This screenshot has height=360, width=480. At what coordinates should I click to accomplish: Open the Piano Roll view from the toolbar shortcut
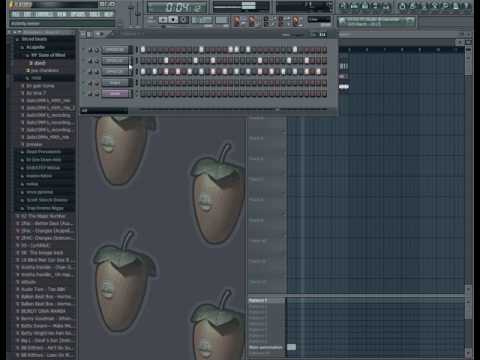tap(365, 6)
